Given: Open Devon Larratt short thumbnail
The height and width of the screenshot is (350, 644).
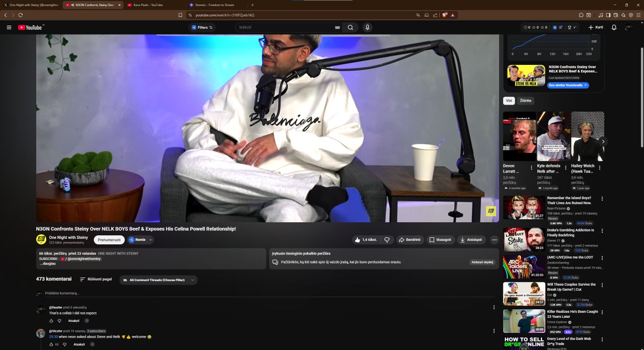Looking at the screenshot, I should pos(519,136).
